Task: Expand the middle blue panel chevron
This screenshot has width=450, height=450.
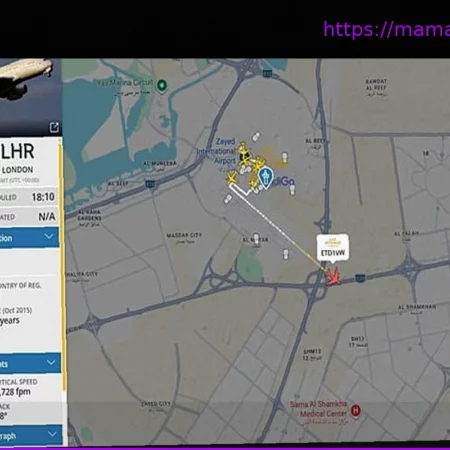Action: tap(51, 362)
